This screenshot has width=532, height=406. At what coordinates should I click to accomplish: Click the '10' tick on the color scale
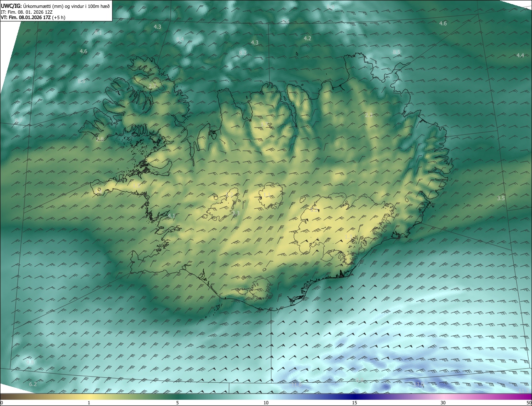[x=266, y=403]
